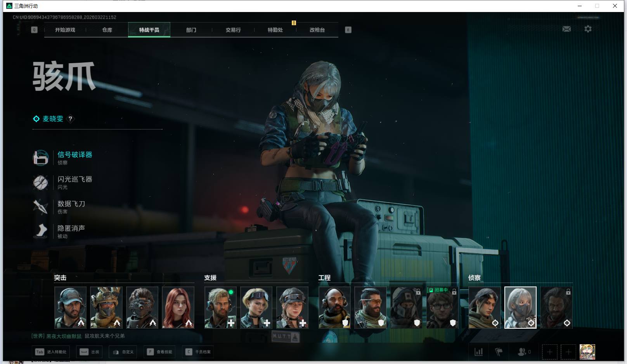Choose the assault operator with night-vision goggles
Screen dimensions: 627x364
tap(142, 307)
